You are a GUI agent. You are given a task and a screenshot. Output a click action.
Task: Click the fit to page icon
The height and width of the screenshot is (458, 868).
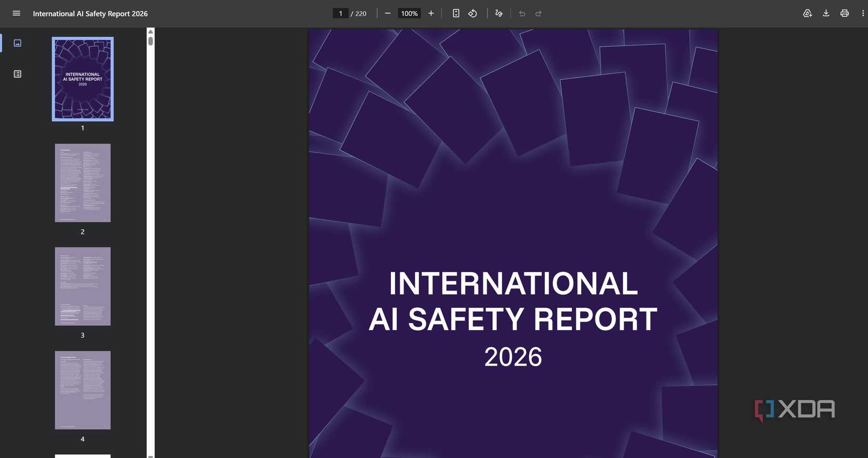(x=456, y=14)
